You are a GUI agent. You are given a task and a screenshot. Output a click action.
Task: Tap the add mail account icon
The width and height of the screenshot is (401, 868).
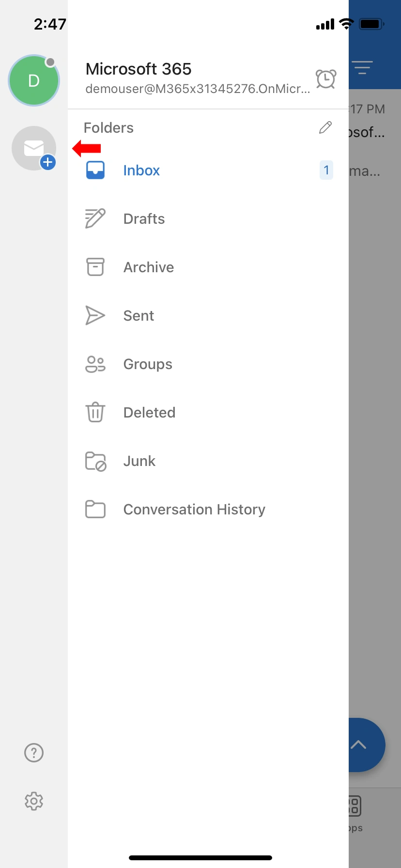[34, 148]
